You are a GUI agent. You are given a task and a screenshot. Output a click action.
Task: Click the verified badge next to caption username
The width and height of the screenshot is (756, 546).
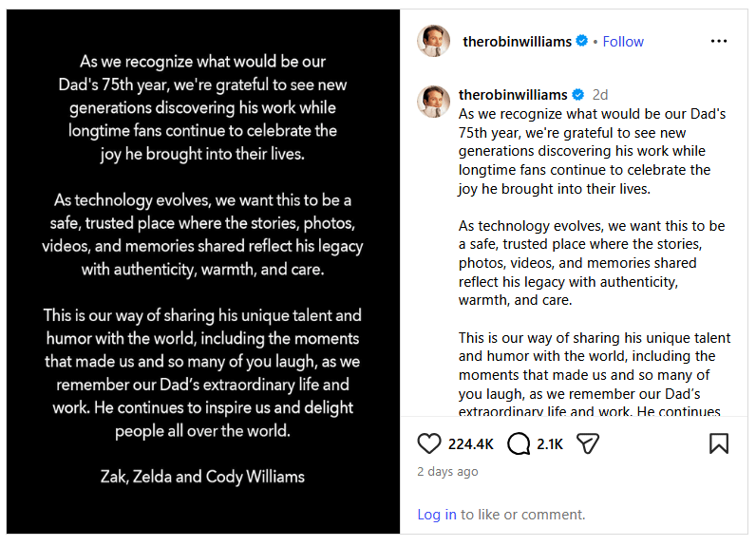click(578, 95)
